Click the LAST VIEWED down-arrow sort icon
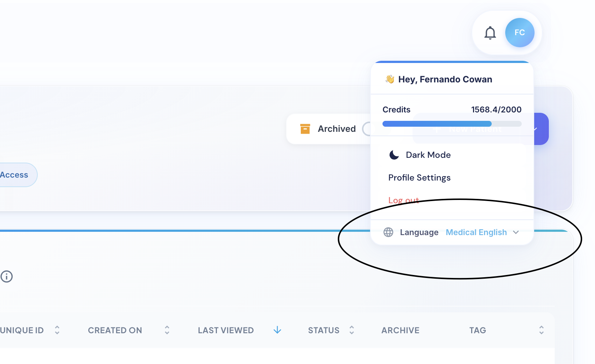The width and height of the screenshot is (595, 364). [277, 330]
